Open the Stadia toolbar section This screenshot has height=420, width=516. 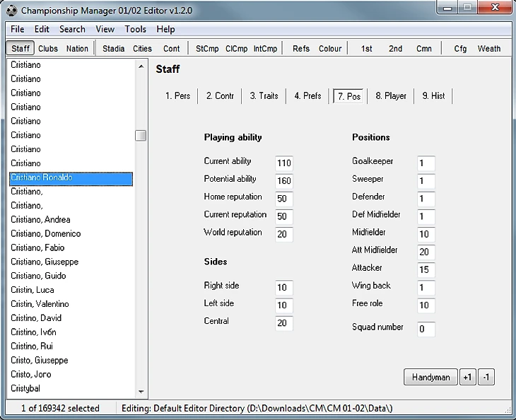(x=113, y=49)
